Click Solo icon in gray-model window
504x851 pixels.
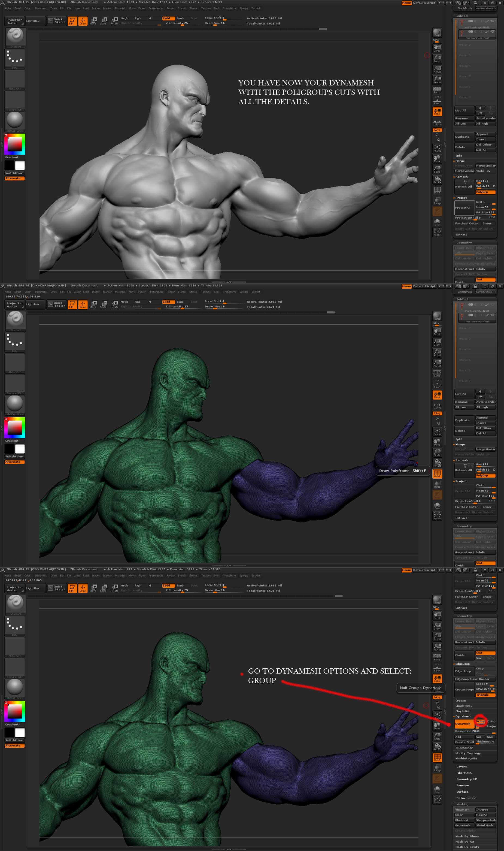437,222
